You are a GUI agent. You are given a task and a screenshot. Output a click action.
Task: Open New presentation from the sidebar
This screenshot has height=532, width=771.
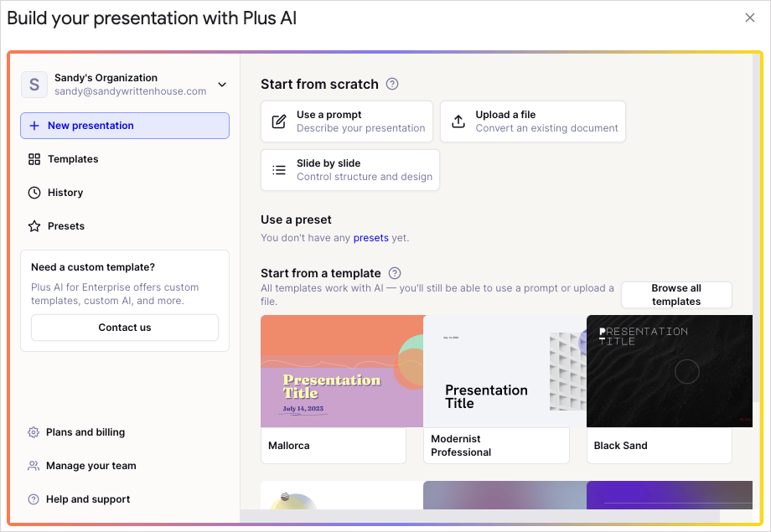click(x=125, y=126)
